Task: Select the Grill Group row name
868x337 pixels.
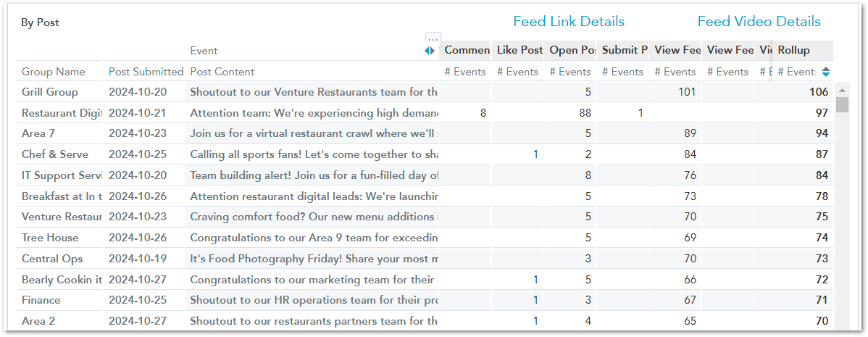Action: click(50, 93)
